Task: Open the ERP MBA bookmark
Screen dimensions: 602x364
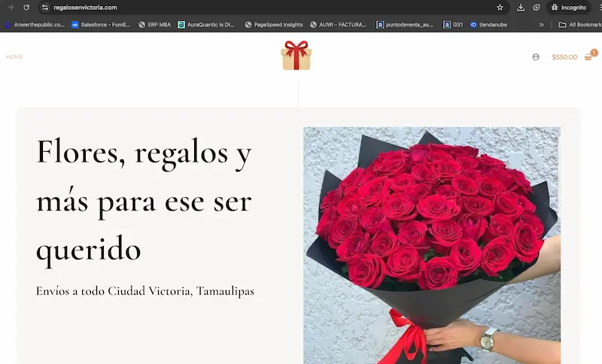Action: click(155, 25)
